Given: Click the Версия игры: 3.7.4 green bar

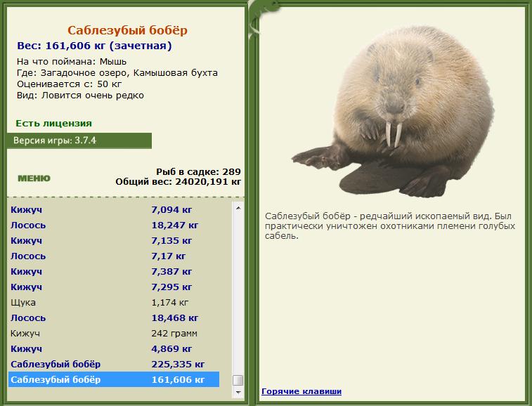Looking at the screenshot, I should (79, 140).
